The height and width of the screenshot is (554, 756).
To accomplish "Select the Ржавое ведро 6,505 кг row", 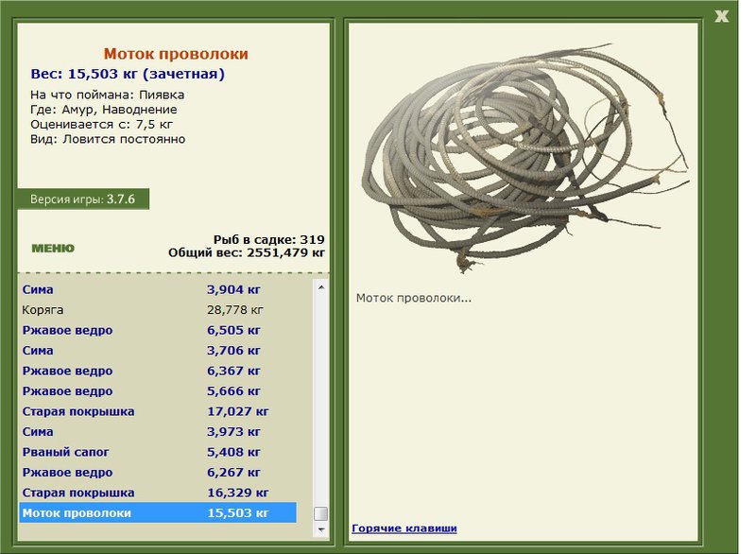I will (x=158, y=330).
